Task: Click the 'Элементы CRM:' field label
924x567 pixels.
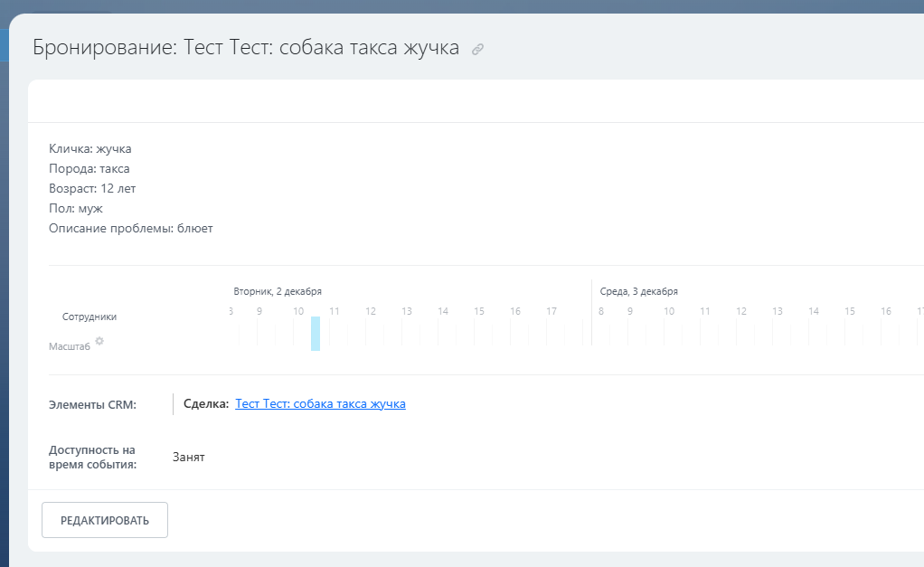Action: coord(92,404)
